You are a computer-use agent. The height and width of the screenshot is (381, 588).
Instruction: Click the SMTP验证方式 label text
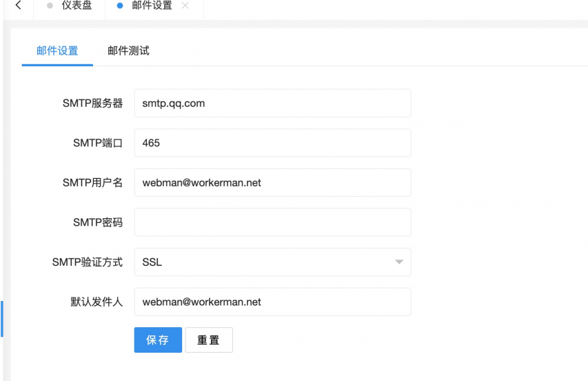[88, 262]
